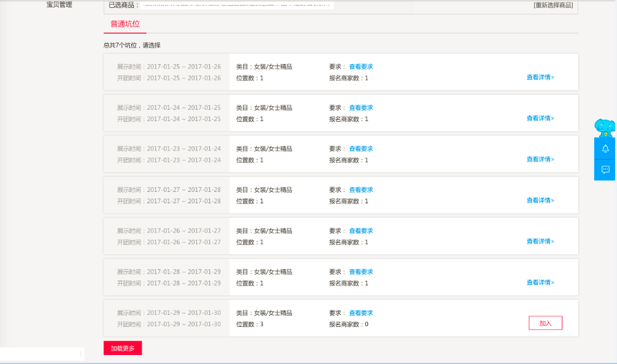617x364 pixels.
Task: View 查看要求 for the 01-28 ~ 01-29 slot
Action: (361, 272)
